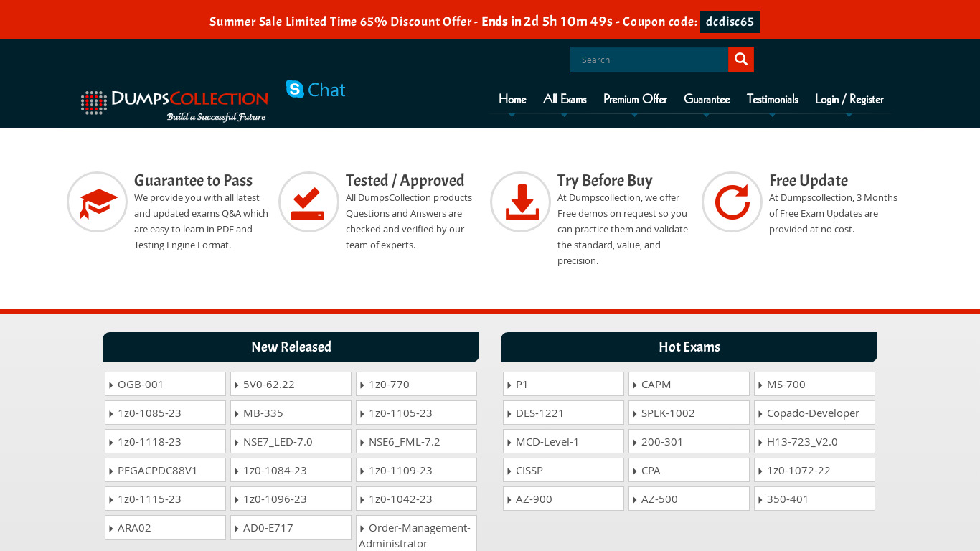Expand the Premium Offer menu
Image resolution: width=980 pixels, height=551 pixels.
(x=635, y=99)
